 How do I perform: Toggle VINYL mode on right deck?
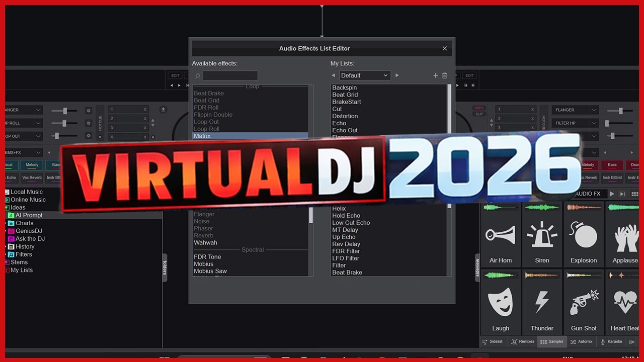point(479,108)
